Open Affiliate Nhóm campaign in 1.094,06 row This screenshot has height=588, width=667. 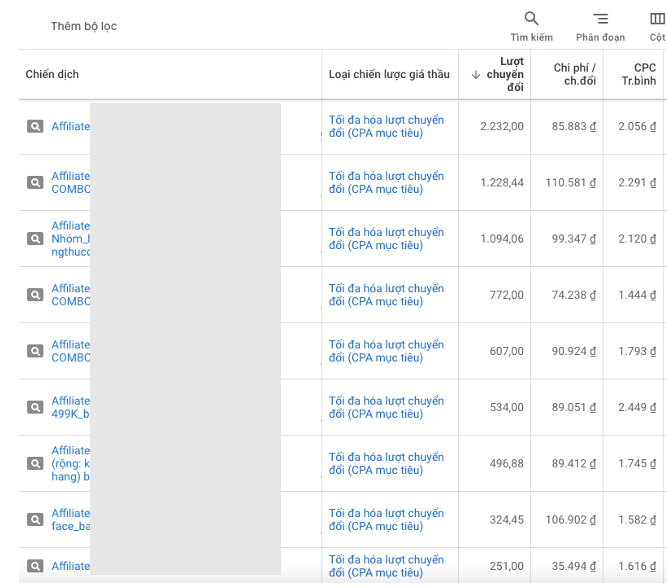point(71,239)
